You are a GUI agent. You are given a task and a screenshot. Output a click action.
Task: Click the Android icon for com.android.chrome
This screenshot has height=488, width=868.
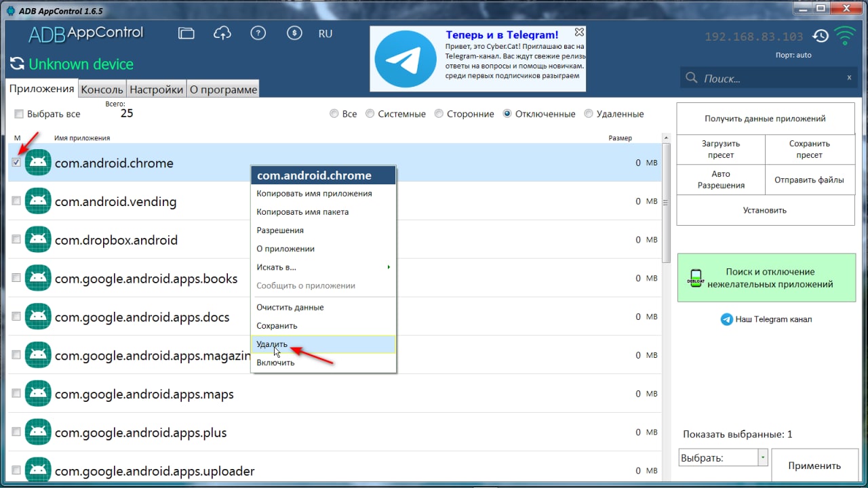coord(39,163)
